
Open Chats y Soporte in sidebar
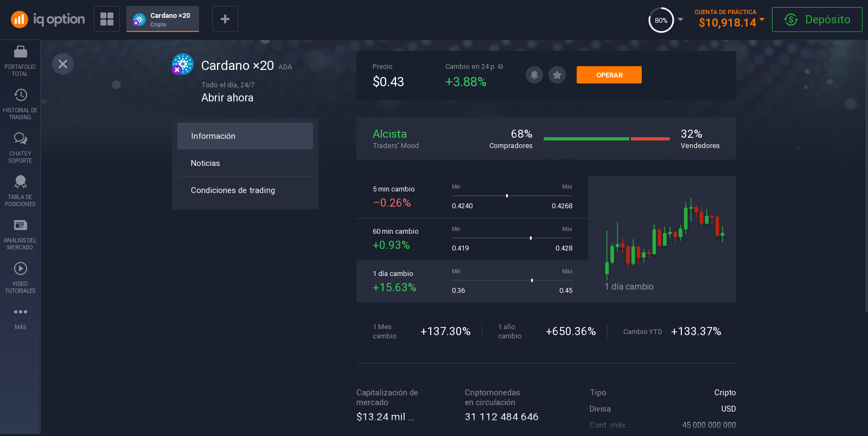click(x=20, y=148)
